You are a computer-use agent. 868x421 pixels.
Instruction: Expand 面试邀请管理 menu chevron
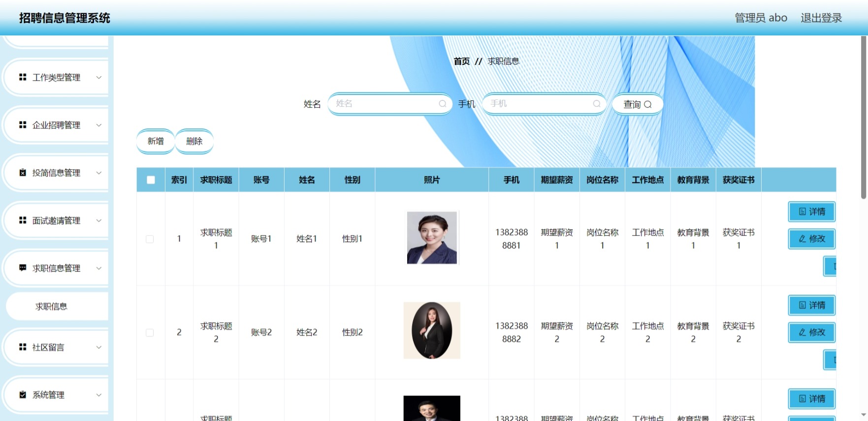pos(98,220)
